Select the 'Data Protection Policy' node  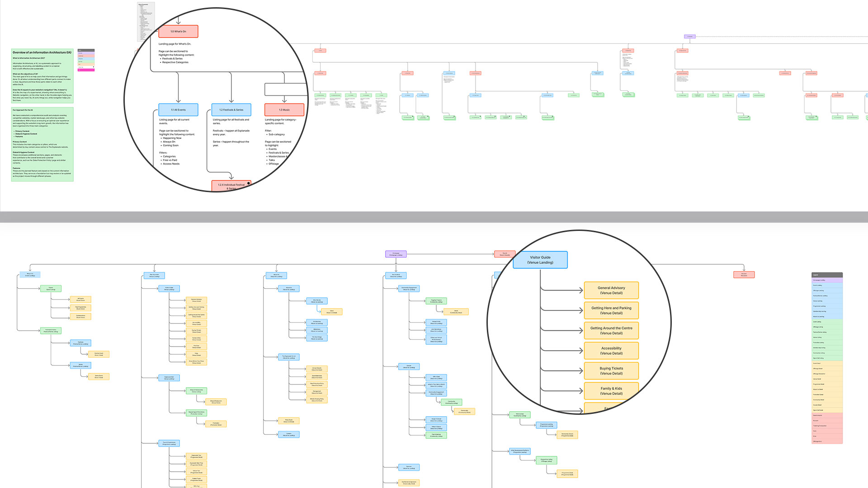(x=317, y=384)
